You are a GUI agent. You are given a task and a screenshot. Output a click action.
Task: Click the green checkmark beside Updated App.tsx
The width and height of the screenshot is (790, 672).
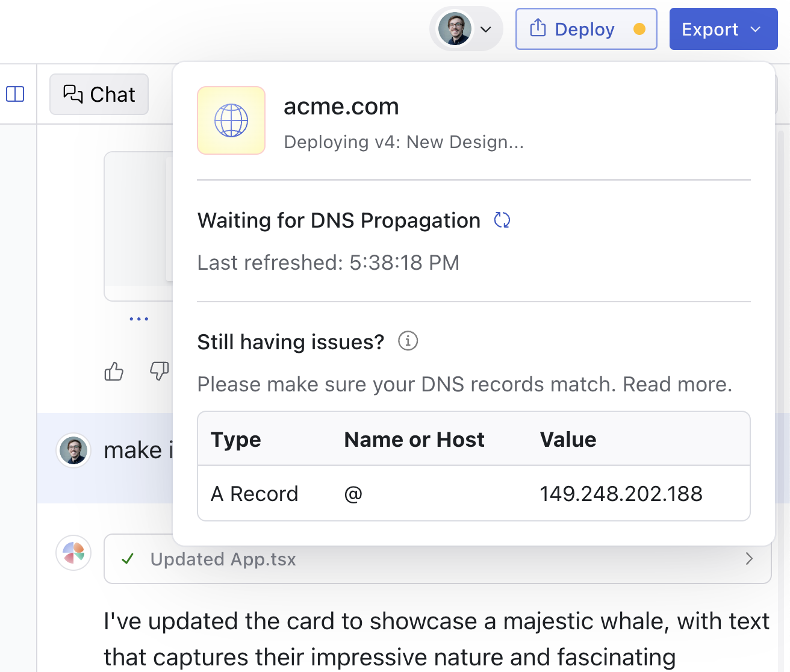pos(128,559)
